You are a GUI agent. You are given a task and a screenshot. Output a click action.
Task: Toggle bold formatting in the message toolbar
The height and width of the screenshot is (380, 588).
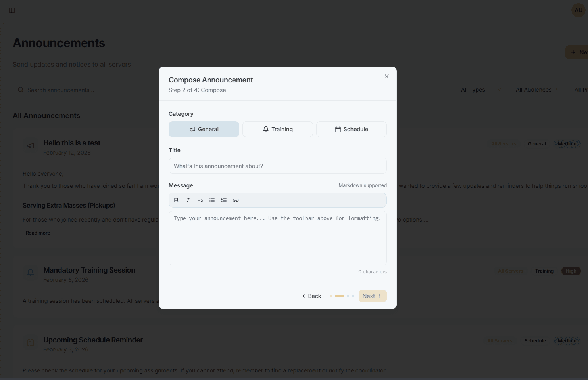coord(176,200)
